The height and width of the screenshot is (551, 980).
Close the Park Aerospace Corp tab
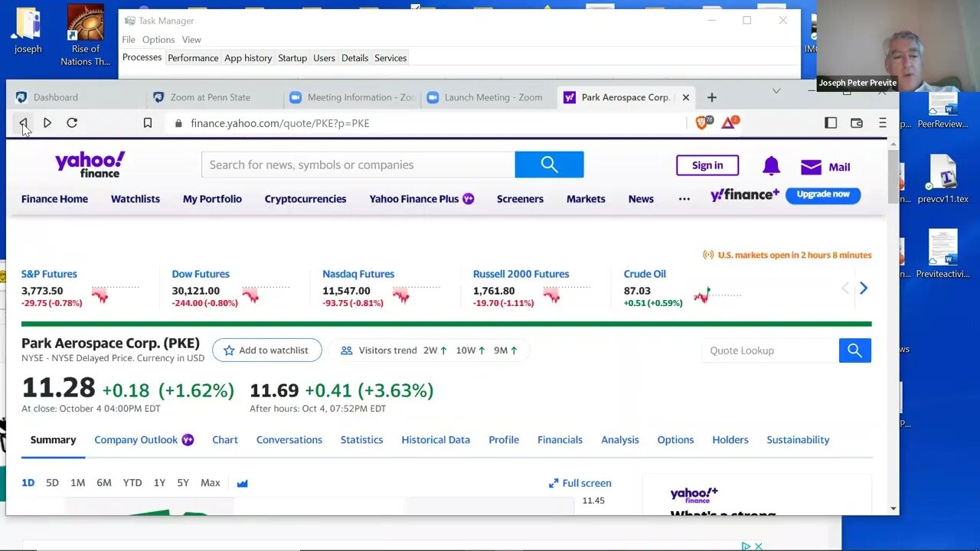(x=686, y=97)
